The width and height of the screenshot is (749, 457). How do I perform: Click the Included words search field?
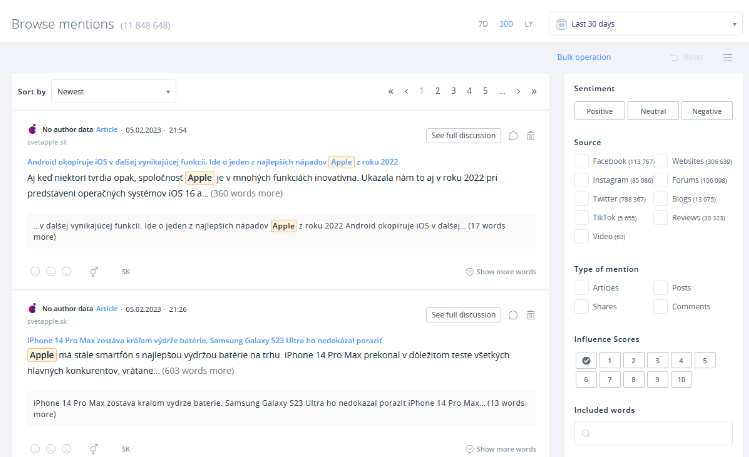tap(653, 433)
